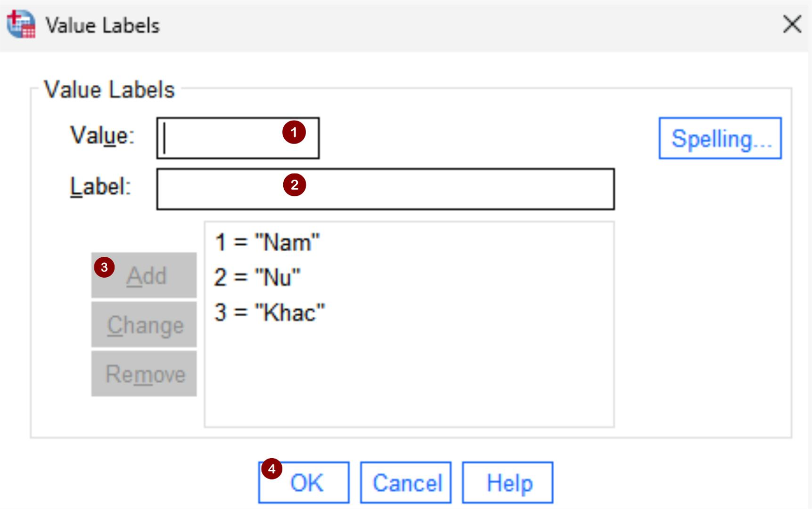The height and width of the screenshot is (509, 812).
Task: Click the red number 3 marker
Action: coord(104,267)
